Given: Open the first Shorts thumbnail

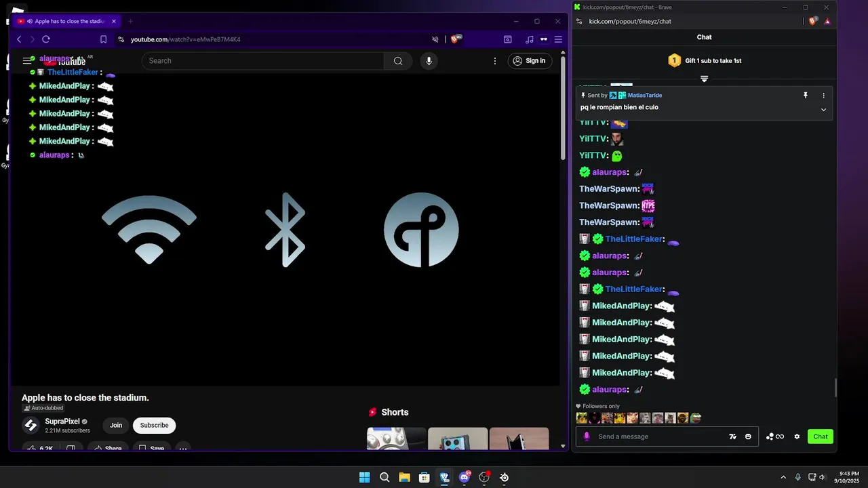Looking at the screenshot, I should tap(396, 439).
